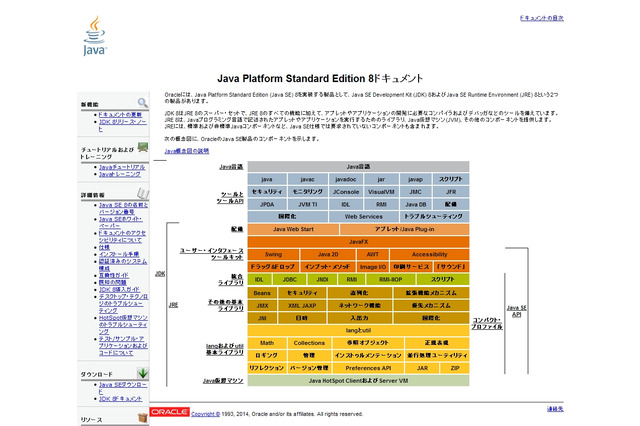Viewport: 640px width, 426px height.
Task: Click the cardboard box icon beside リソース
Action: pos(143,418)
